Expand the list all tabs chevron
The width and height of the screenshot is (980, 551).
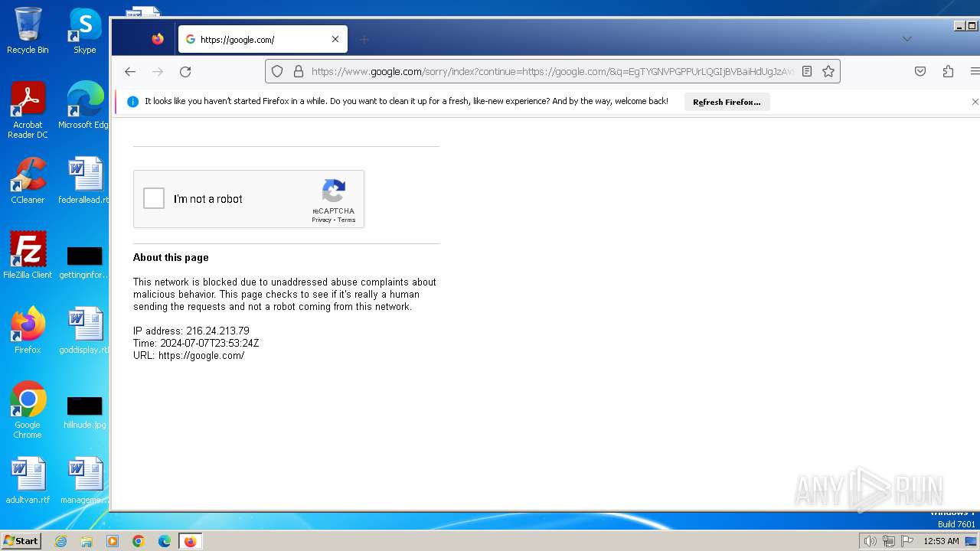[907, 39]
